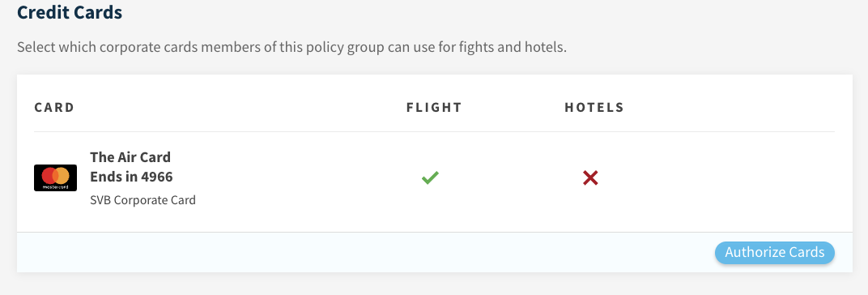The height and width of the screenshot is (295, 868).
Task: Open The Air Card name
Action: point(130,157)
